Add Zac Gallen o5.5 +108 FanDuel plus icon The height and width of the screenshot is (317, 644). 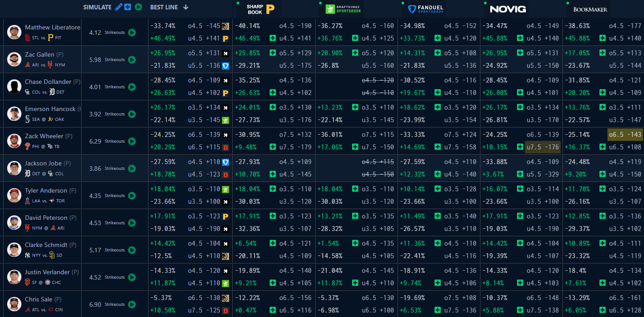pyautogui.click(x=438, y=53)
